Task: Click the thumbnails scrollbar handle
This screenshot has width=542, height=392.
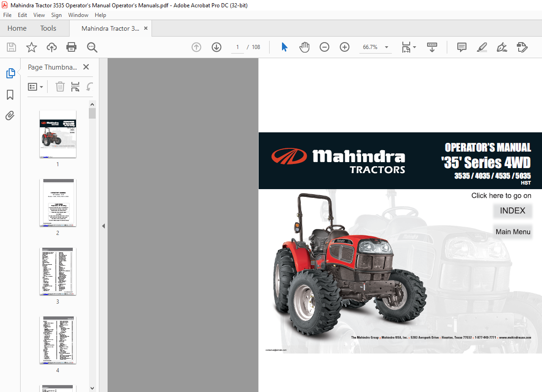Action: coord(92,114)
